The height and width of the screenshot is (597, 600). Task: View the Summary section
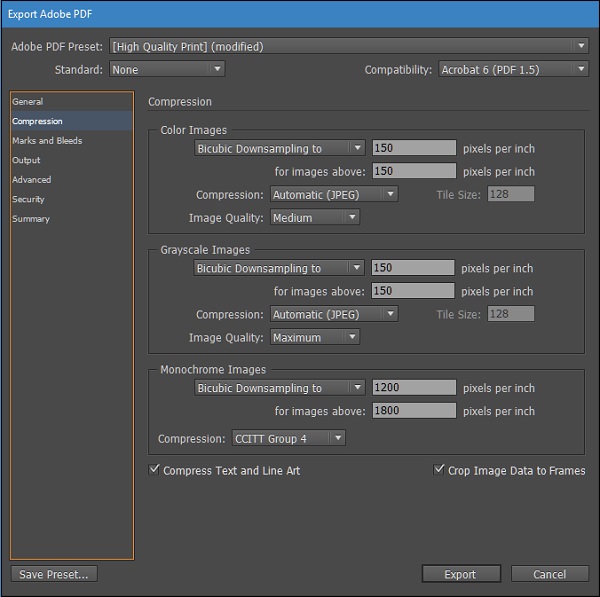point(31,219)
